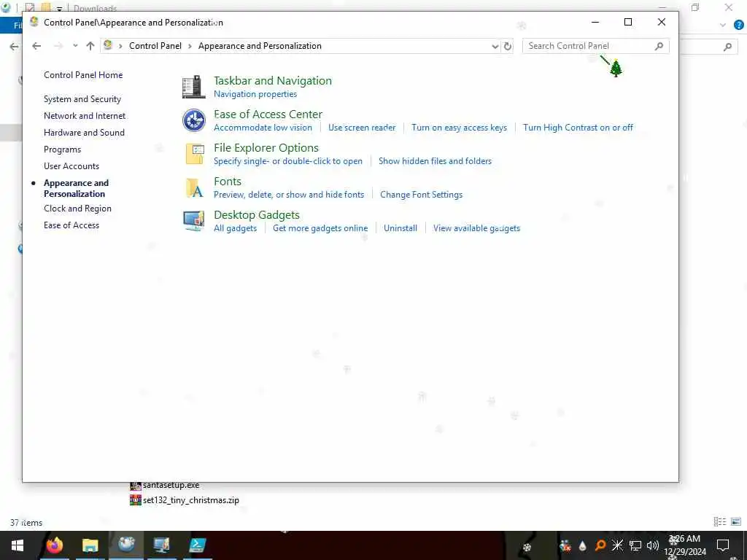Launch Firefox from the taskbar
The width and height of the screenshot is (747, 560).
(54, 545)
